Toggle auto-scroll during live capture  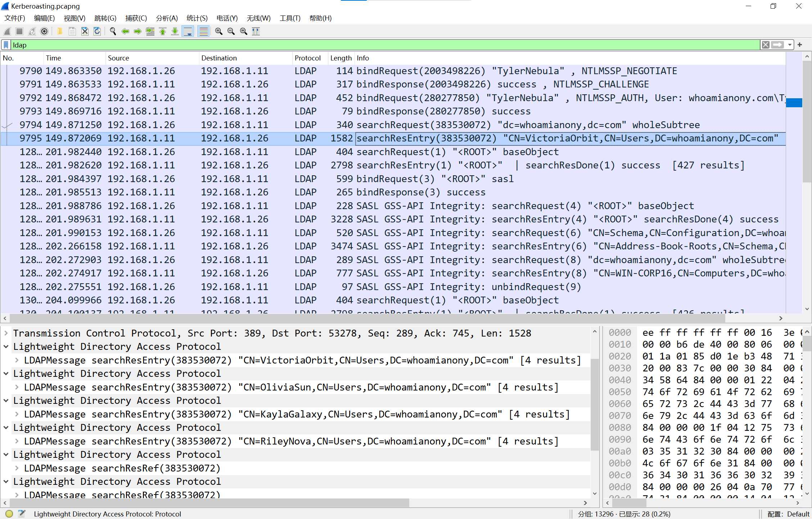pos(188,31)
